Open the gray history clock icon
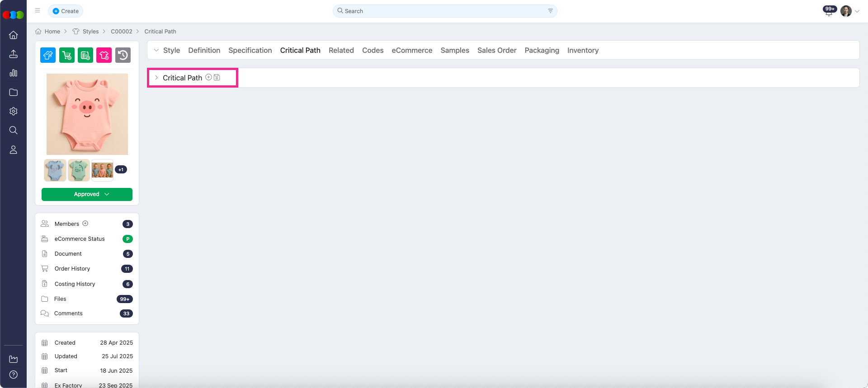Image resolution: width=868 pixels, height=388 pixels. tap(123, 55)
